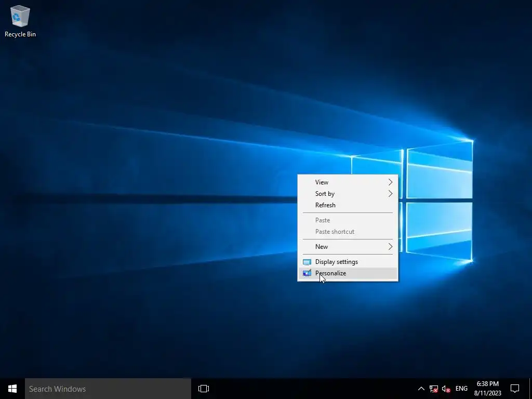The height and width of the screenshot is (399, 532).
Task: Open the Recycle Bin desktop icon
Action: tap(20, 21)
